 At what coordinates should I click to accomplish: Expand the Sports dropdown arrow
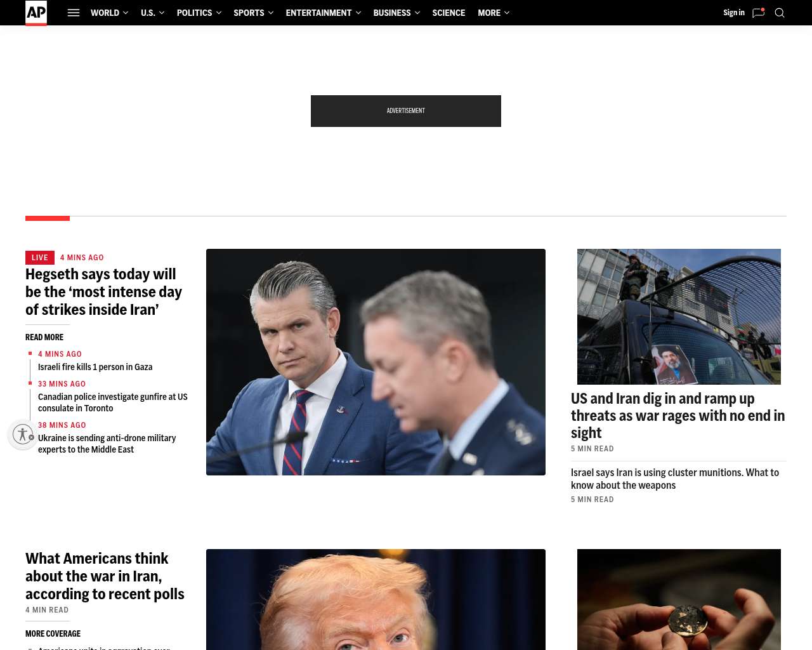271,13
